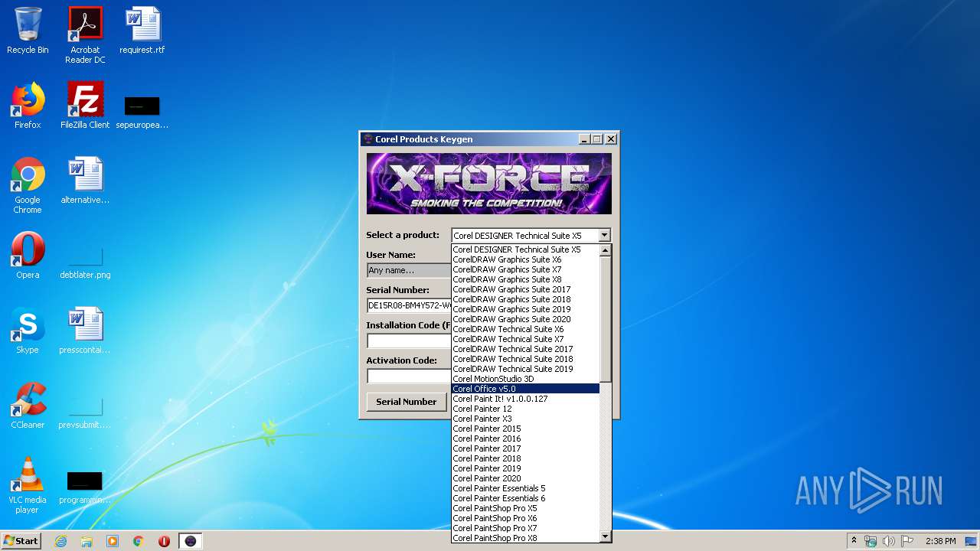Image resolution: width=980 pixels, height=551 pixels.
Task: Click the Serial Number text field
Action: [x=409, y=305]
